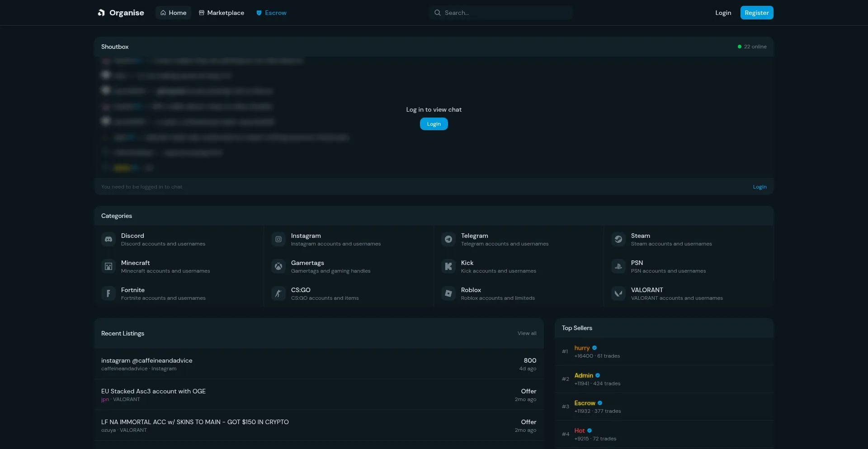Click the Organise logo icon
Viewport: 868px width, 449px height.
[101, 13]
